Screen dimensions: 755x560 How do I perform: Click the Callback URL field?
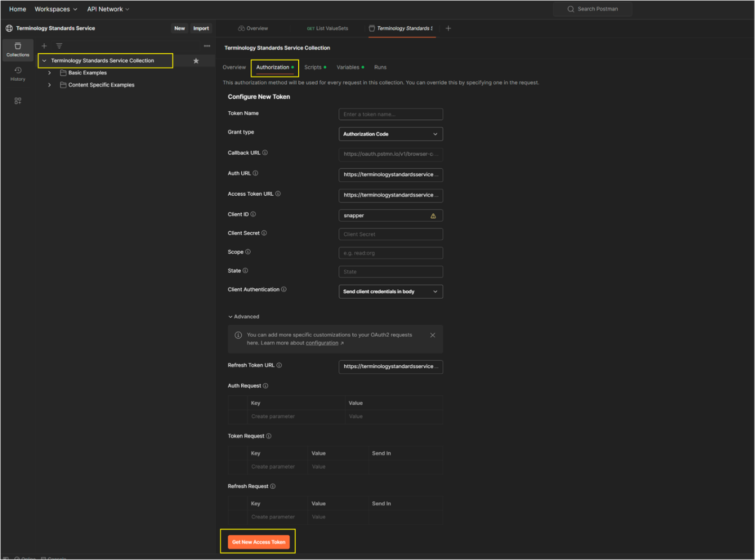(x=391, y=154)
